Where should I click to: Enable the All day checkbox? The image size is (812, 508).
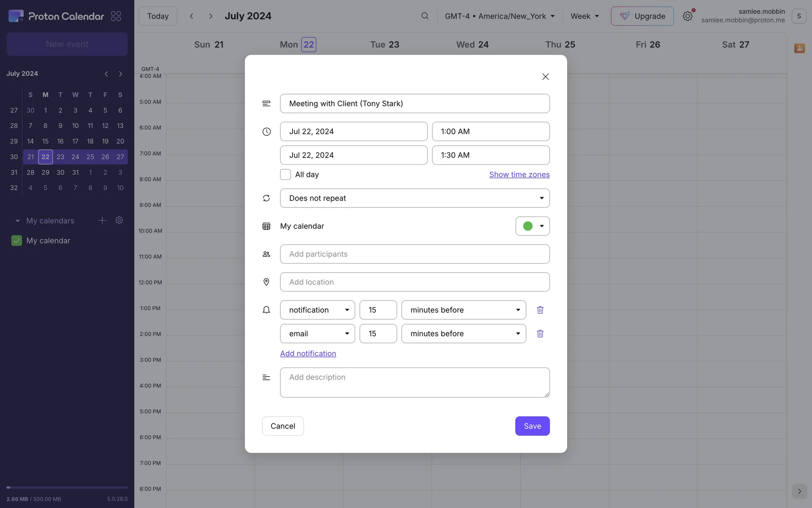pyautogui.click(x=285, y=174)
